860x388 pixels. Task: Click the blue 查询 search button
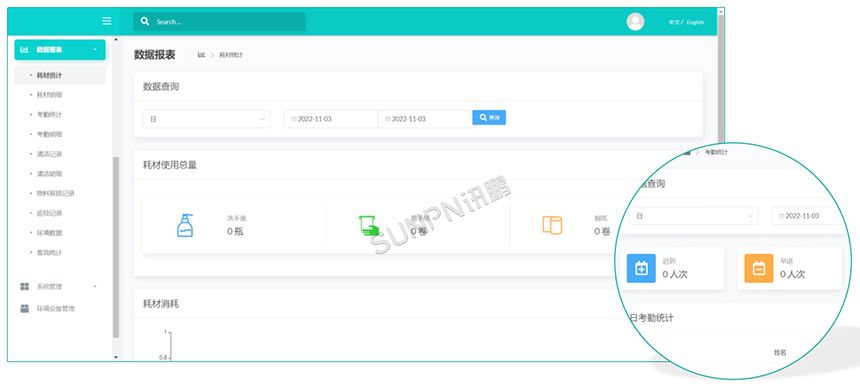click(x=489, y=117)
